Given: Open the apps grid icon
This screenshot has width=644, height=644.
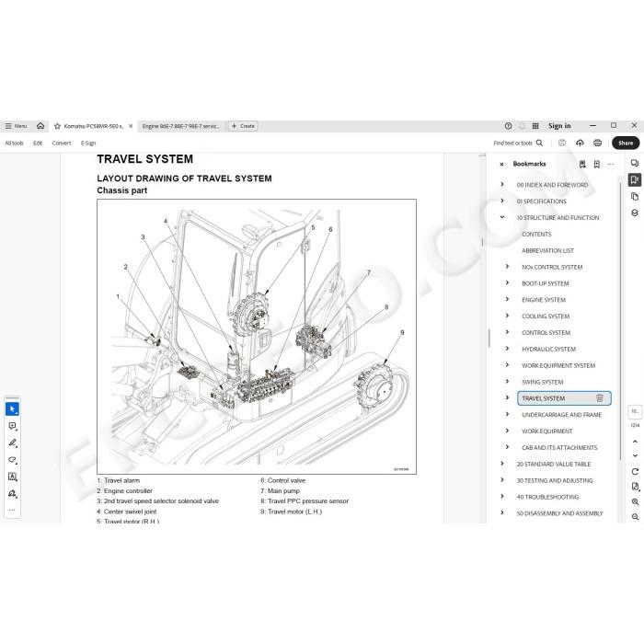Looking at the screenshot, I should click(535, 126).
